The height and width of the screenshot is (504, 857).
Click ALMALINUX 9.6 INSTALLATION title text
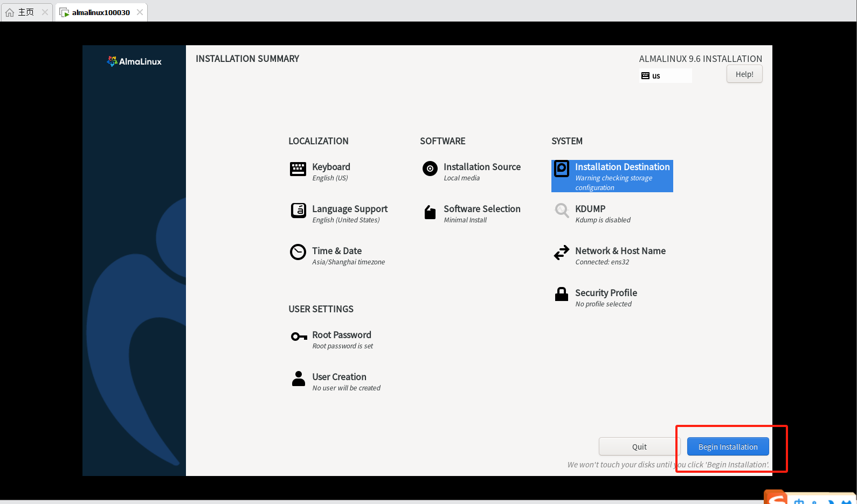click(701, 59)
